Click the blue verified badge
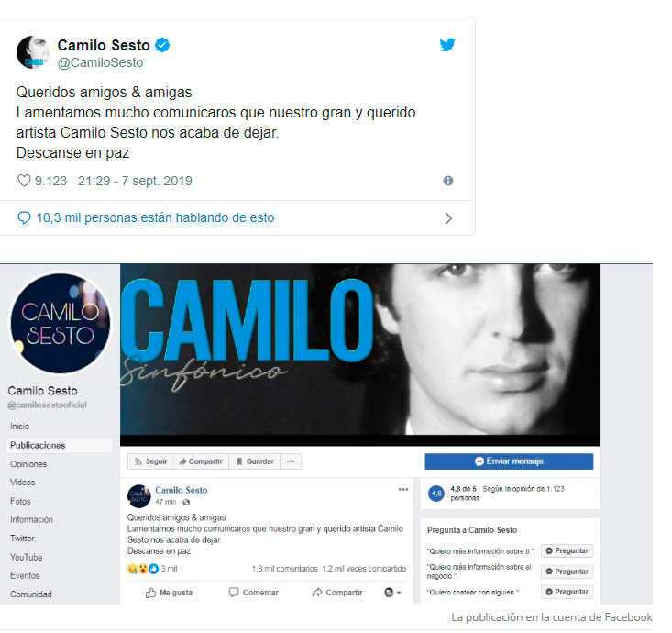The width and height of the screenshot is (672, 633). click(x=162, y=45)
